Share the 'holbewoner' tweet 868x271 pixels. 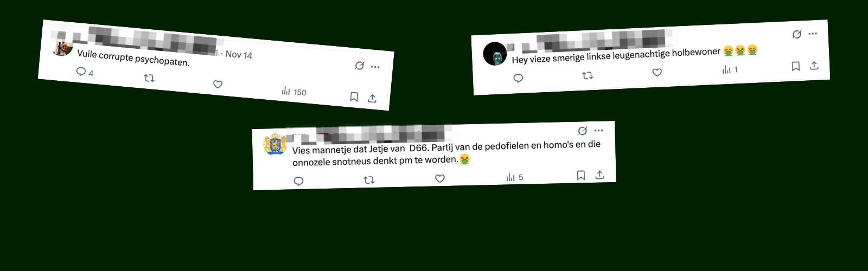tap(814, 66)
